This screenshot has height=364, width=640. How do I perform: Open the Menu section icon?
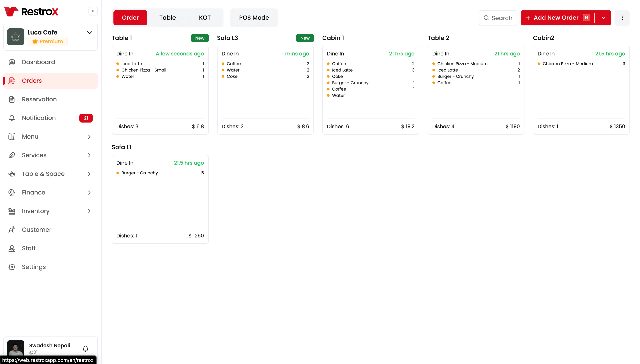pyautogui.click(x=12, y=136)
